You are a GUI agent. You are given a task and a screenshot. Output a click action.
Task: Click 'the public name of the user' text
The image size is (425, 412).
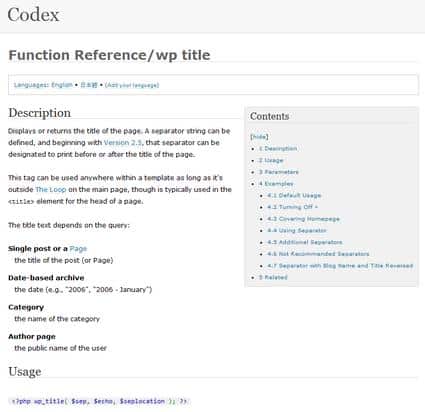(60, 348)
